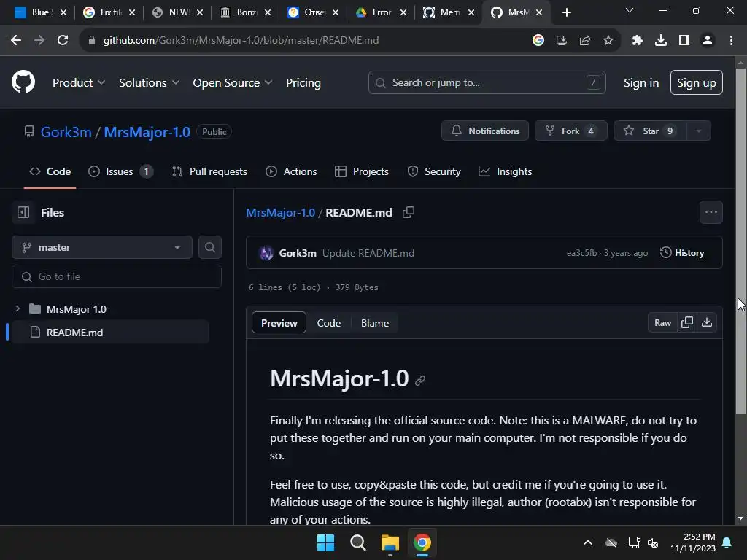Open File Explorer from taskbar
Viewport: 747px width, 560px height.
pos(390,542)
